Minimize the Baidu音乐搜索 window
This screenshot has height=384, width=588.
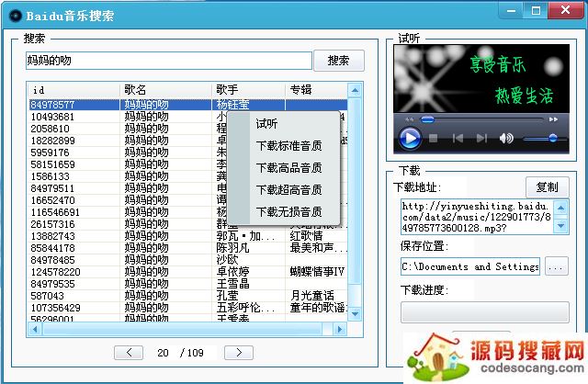coord(511,10)
